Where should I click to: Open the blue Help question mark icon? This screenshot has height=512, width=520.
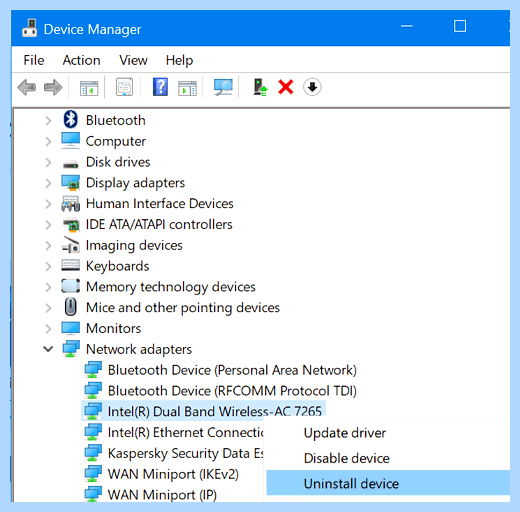[160, 87]
